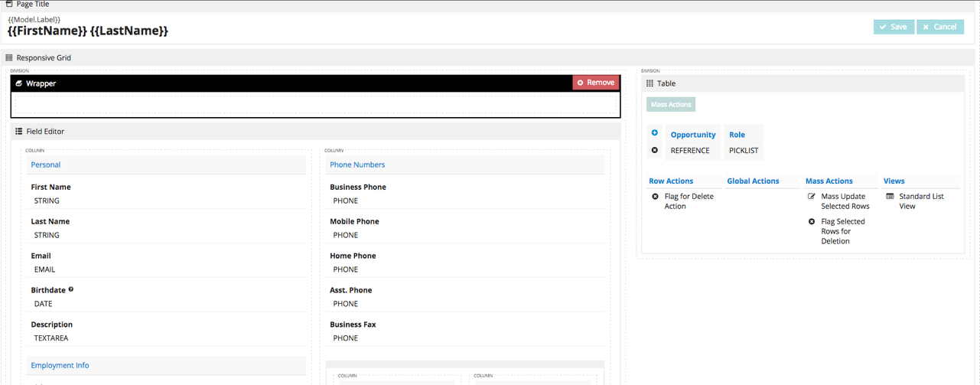Viewport: 980px width, 385px height.
Task: Open the Row Actions tab
Action: [671, 181]
